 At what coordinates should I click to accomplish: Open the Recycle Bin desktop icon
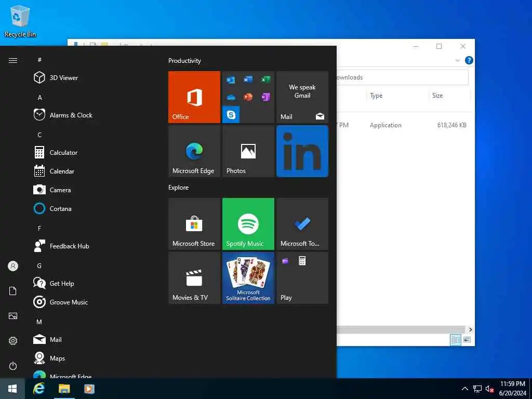click(20, 20)
